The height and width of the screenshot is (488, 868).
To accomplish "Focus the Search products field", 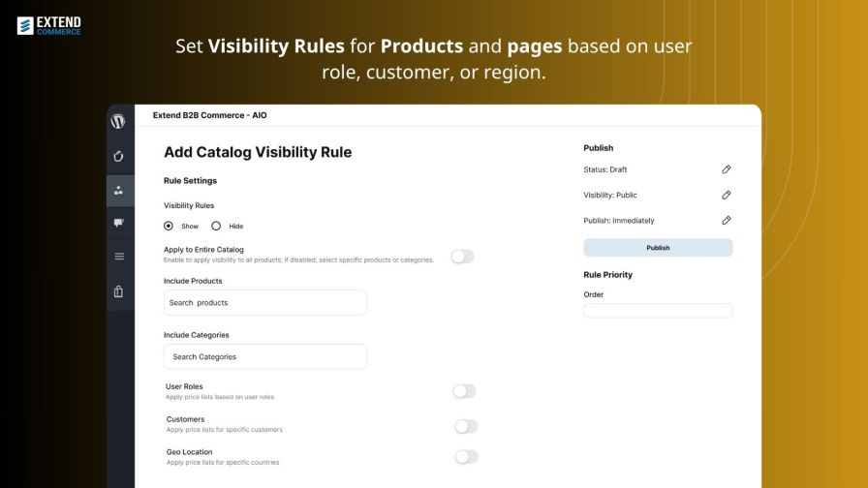I will [x=265, y=303].
